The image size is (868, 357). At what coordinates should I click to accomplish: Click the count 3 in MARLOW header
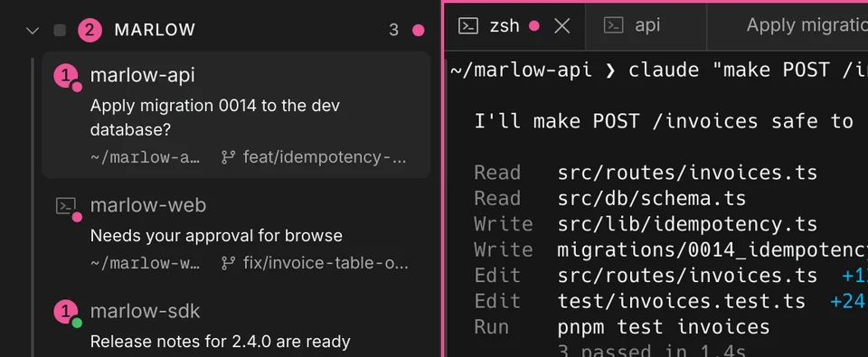[393, 30]
